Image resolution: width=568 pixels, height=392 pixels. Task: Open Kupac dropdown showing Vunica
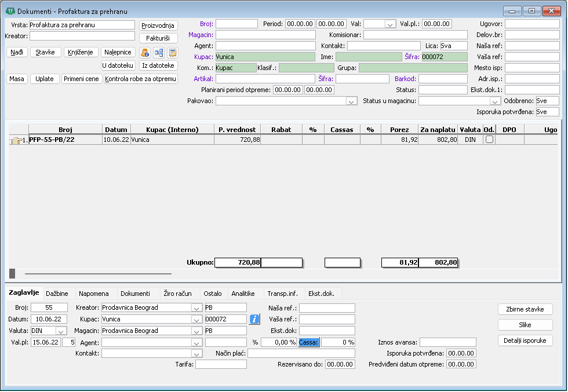(x=196, y=319)
